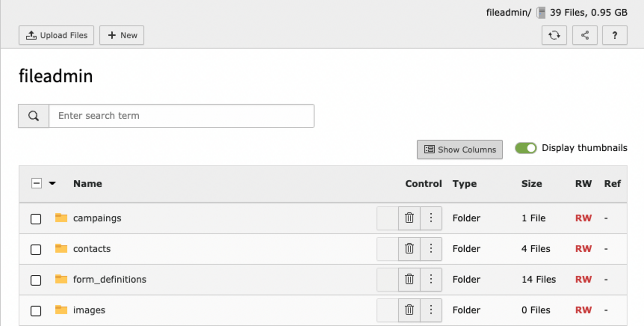Refresh the file list
The width and height of the screenshot is (644, 326).
[554, 35]
